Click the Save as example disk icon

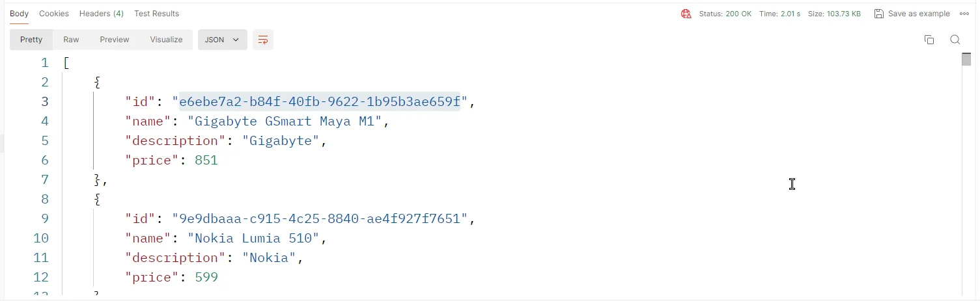point(879,14)
